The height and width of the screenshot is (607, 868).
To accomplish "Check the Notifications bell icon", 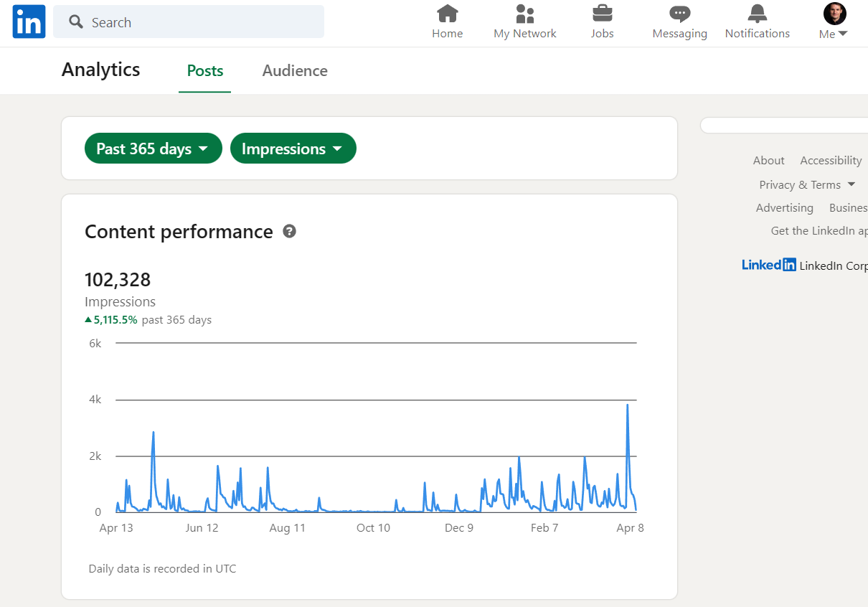I will [757, 14].
